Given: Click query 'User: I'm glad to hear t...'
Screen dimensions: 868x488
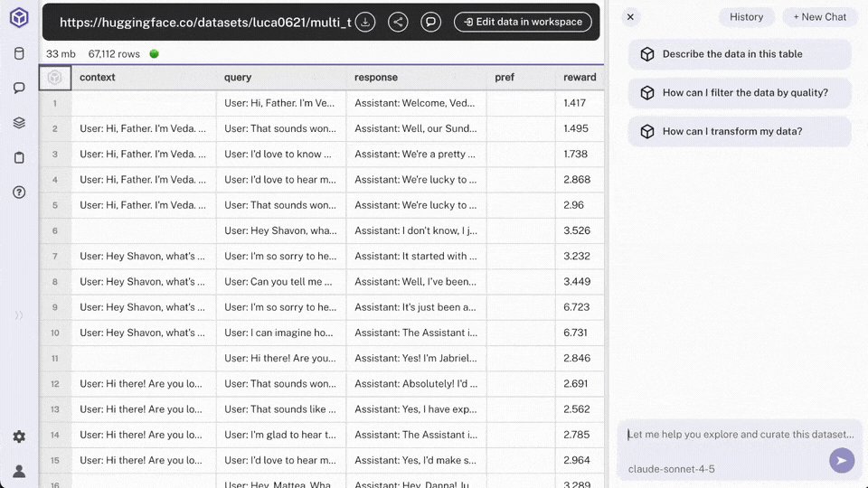Looking at the screenshot, I should pyautogui.click(x=280, y=435).
